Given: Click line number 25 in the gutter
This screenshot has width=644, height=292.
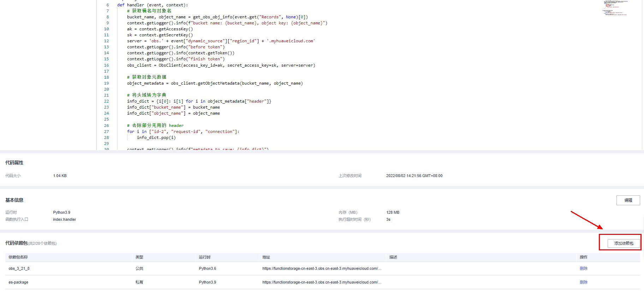Looking at the screenshot, I should click(x=106, y=119).
